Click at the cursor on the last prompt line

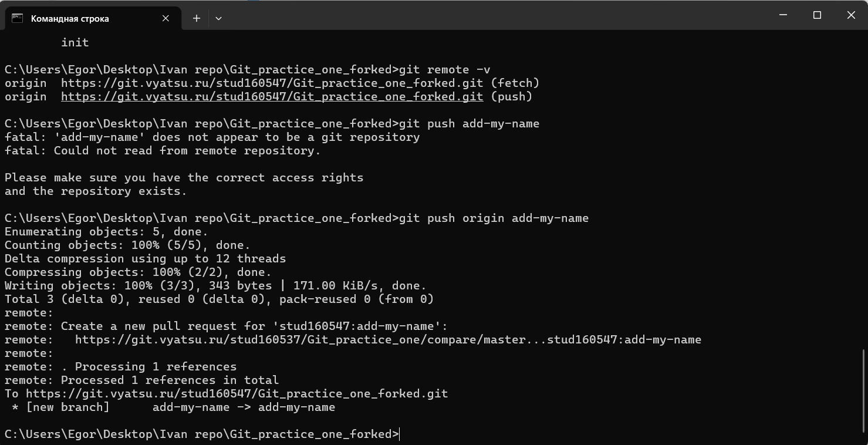coord(400,434)
